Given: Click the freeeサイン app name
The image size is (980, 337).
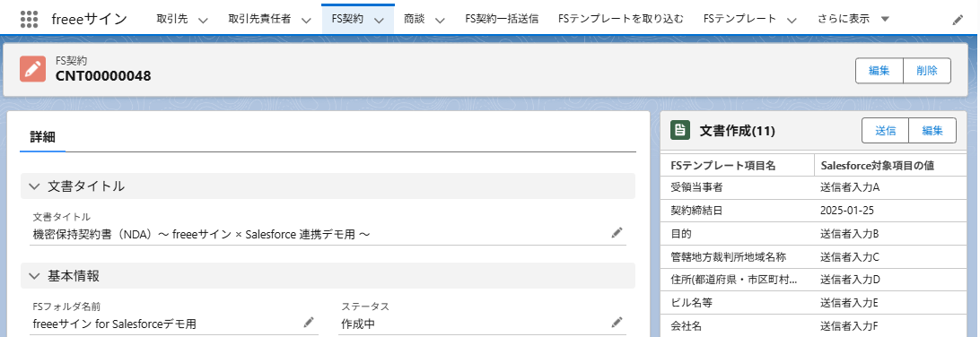Looking at the screenshot, I should pyautogui.click(x=90, y=20).
